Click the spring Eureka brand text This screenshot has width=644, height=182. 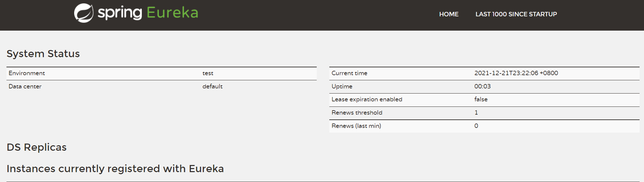(x=148, y=13)
